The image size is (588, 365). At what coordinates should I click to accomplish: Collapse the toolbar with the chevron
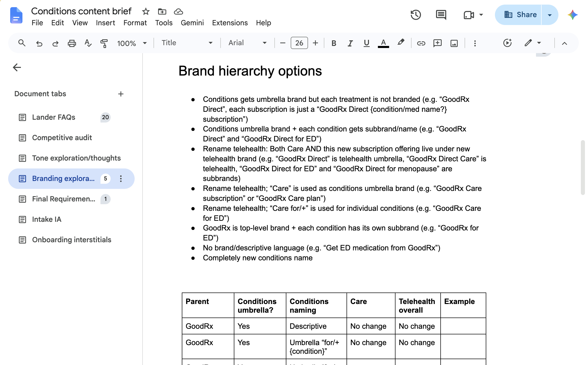pos(565,43)
